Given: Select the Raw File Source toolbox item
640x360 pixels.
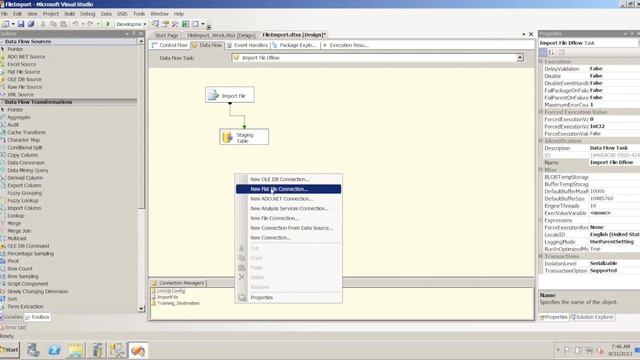Looking at the screenshot, I should coord(24,87).
